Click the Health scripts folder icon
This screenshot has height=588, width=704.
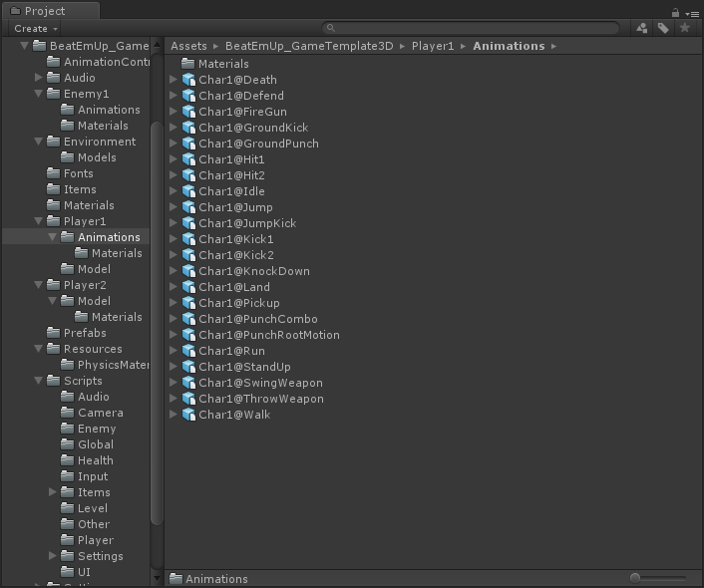(x=68, y=460)
